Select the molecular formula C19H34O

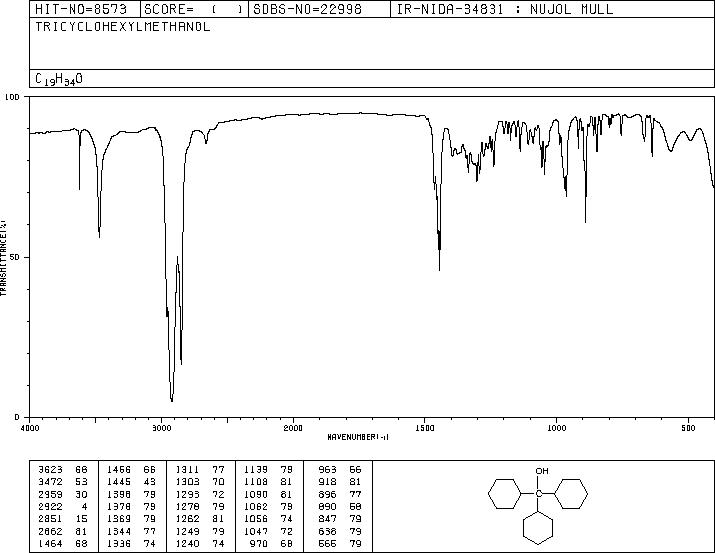(59, 79)
